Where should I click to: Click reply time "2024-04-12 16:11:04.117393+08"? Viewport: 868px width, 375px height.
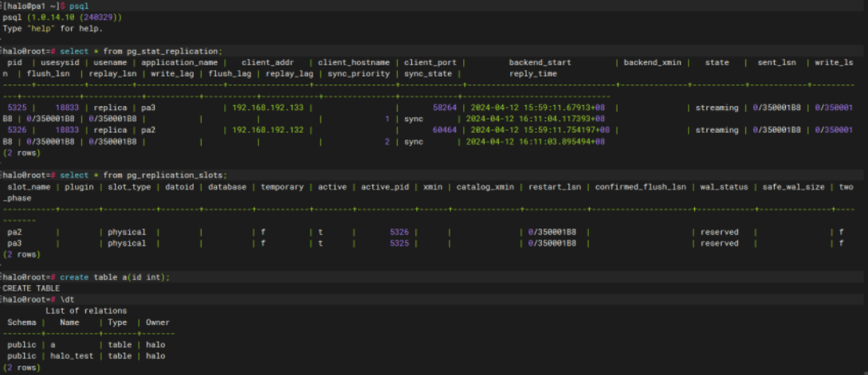[535, 119]
